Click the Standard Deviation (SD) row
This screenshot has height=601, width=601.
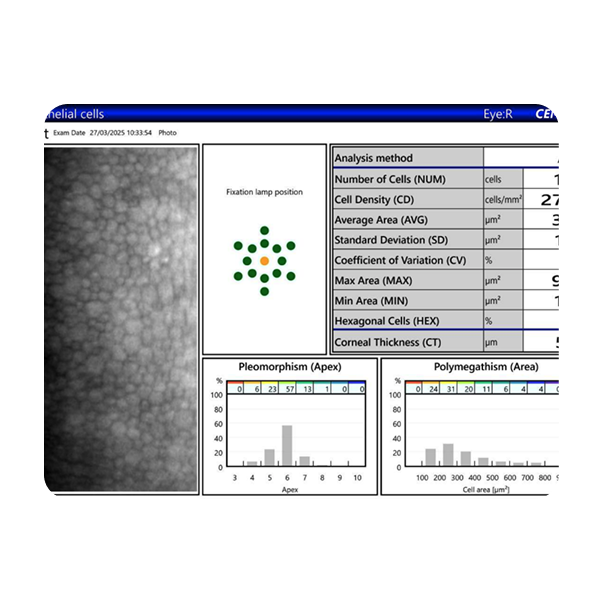point(407,240)
